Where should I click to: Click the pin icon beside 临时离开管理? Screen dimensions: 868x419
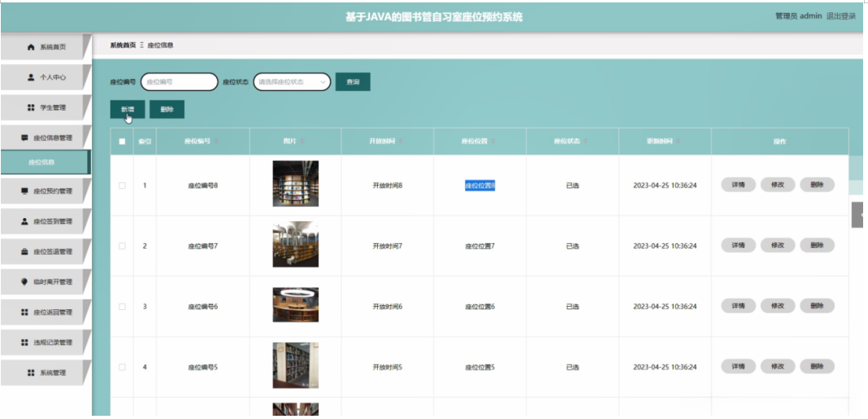coord(24,282)
